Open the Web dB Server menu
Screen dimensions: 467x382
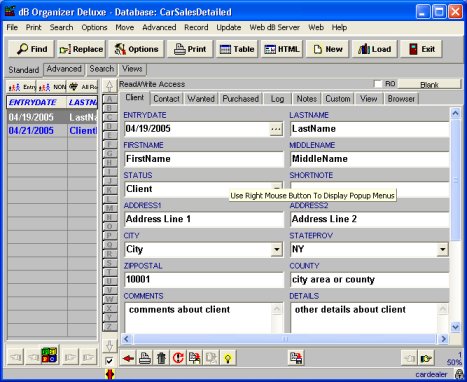tap(274, 27)
